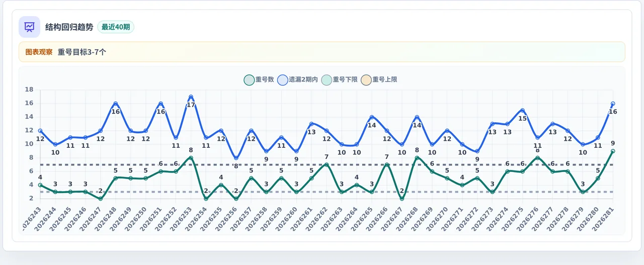Click x-axis label 2026270
The height and width of the screenshot is (265, 644).
tap(437, 218)
